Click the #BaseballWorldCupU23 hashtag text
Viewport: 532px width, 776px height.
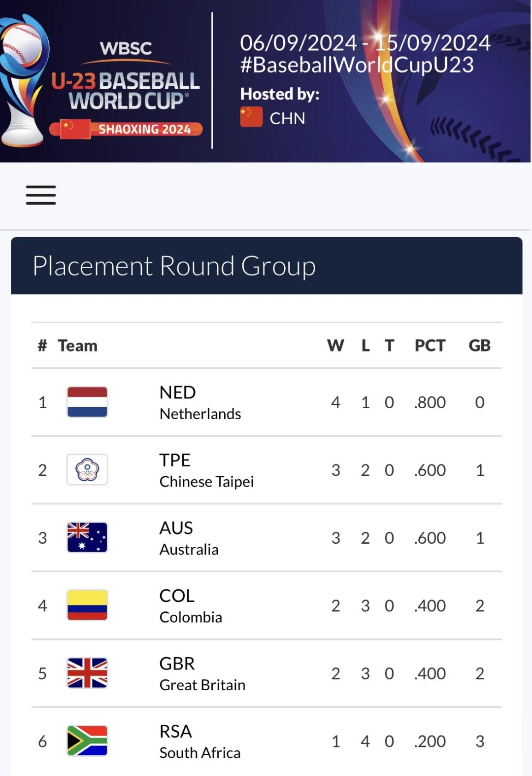[x=357, y=65]
